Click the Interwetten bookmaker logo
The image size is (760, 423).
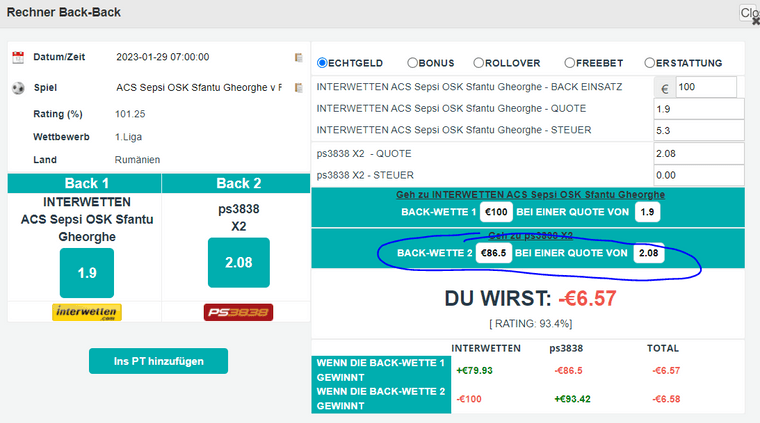coord(87,312)
